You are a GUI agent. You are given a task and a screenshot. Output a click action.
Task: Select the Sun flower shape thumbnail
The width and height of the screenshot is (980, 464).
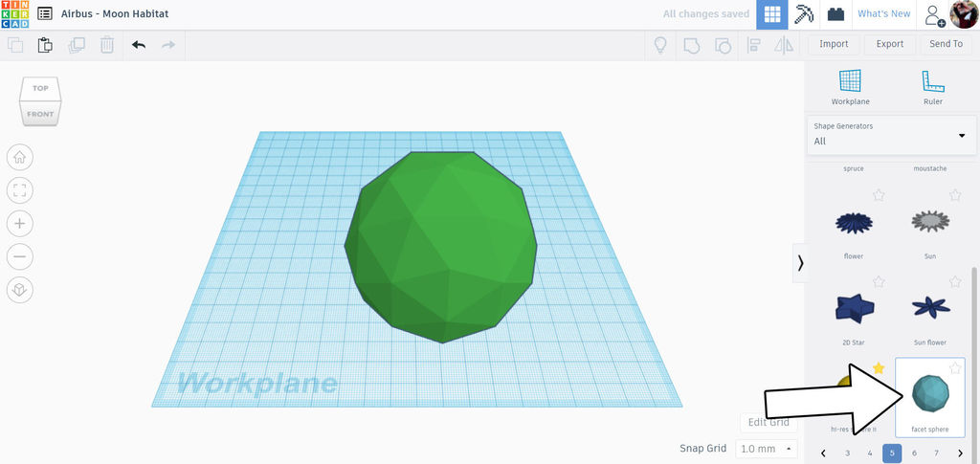click(930, 307)
